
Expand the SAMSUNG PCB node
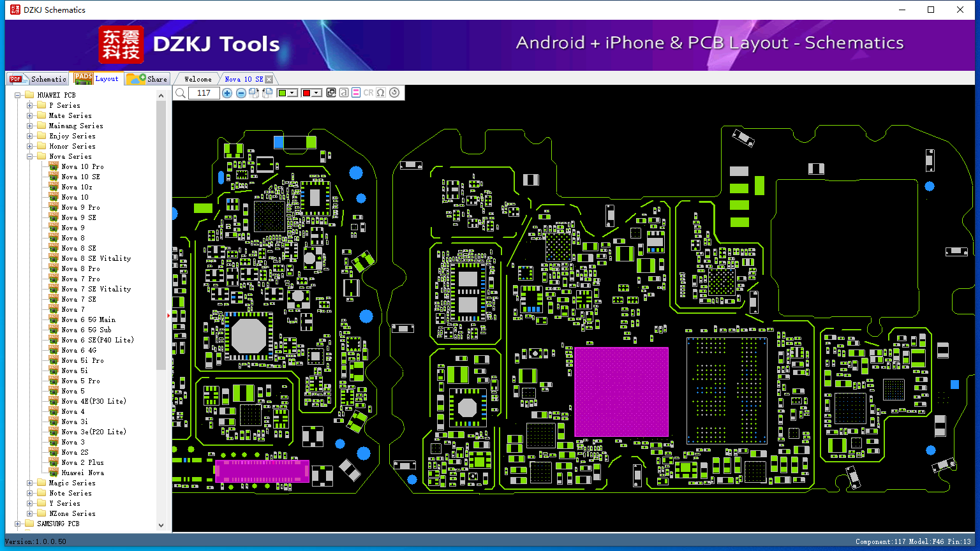point(18,524)
